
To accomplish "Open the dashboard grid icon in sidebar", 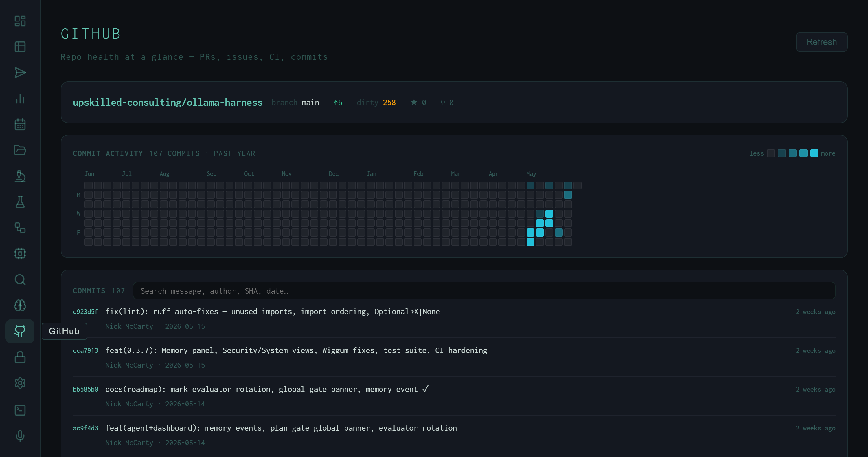I will point(20,21).
